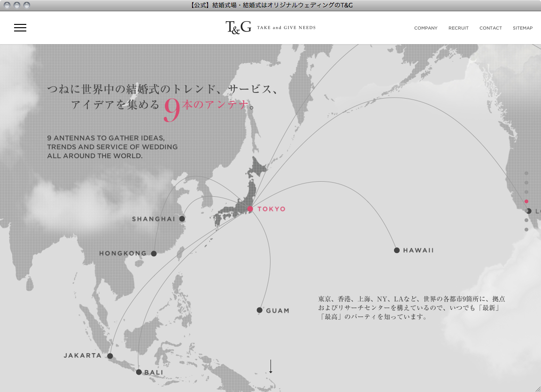Image resolution: width=541 pixels, height=392 pixels.
Task: Select the Jakarta location dot
Action: pyautogui.click(x=110, y=356)
